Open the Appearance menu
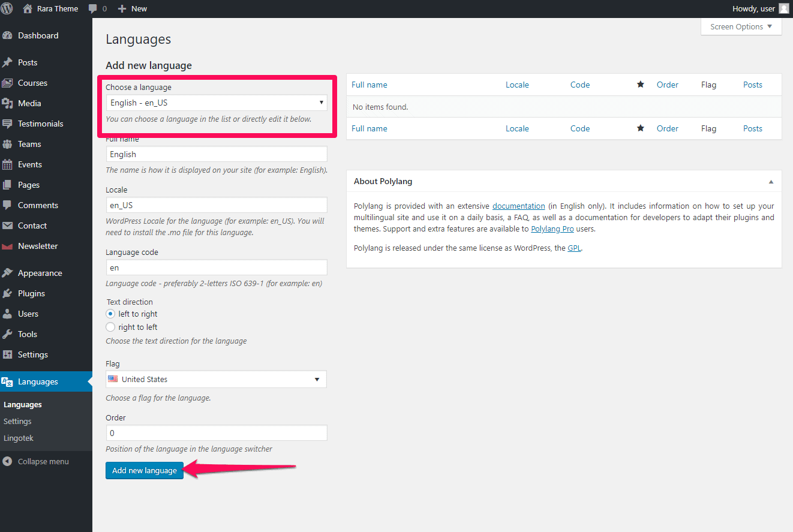The height and width of the screenshot is (532, 793). [x=40, y=273]
